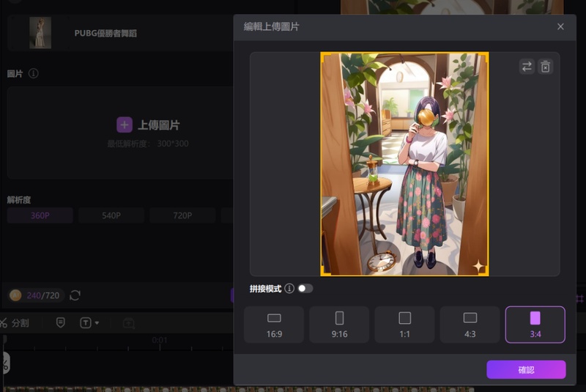This screenshot has height=392, width=586.
Task: Click the timeline playhead handle
Action: [4, 339]
